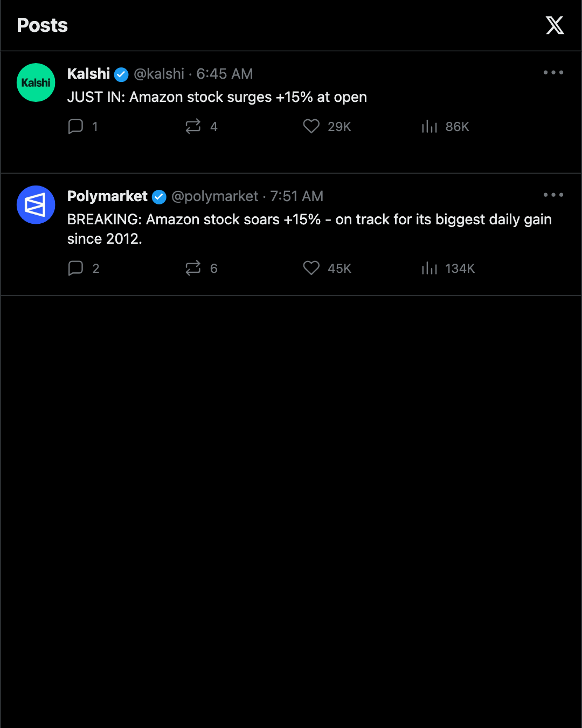Repost Kalshi's Amazon stock post
This screenshot has height=728, width=582.
click(x=193, y=126)
